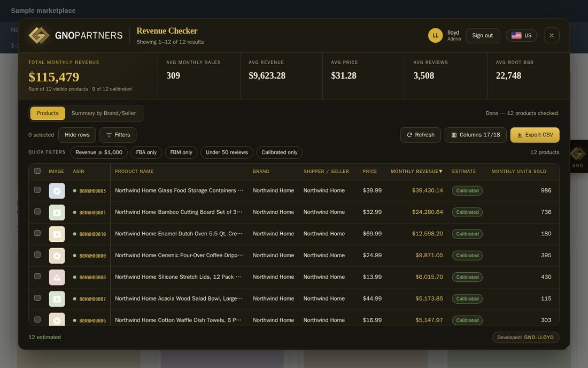
Task: Select row checkbox for B0NWH00007
Action: pyautogui.click(x=37, y=298)
